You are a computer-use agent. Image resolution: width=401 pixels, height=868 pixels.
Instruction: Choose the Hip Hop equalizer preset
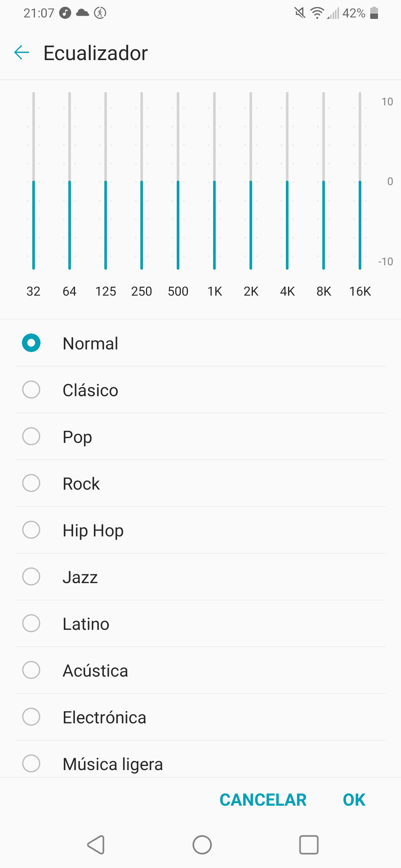[200, 530]
